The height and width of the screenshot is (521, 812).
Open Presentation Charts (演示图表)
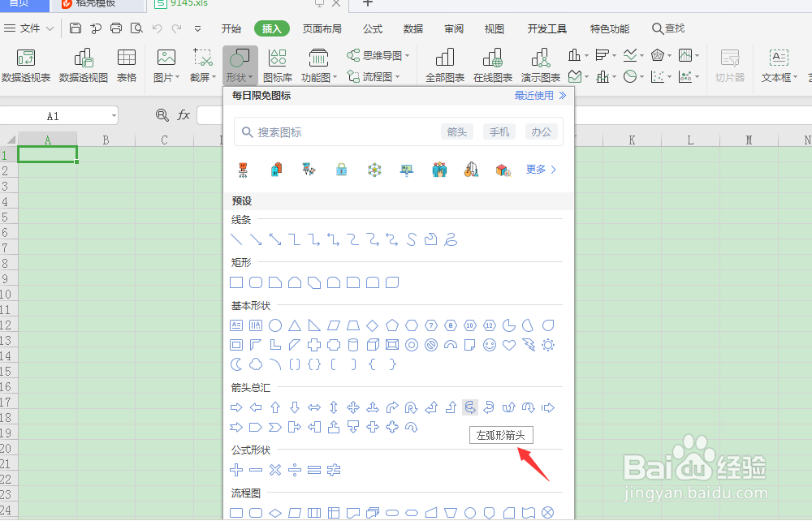point(540,66)
